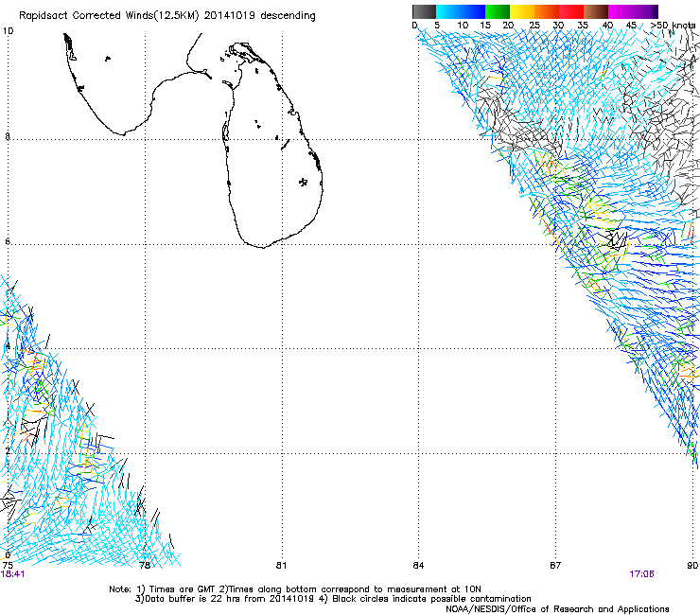Image resolution: width=700 pixels, height=615 pixels.
Task: Click the longitude label '81'
Action: point(281,566)
